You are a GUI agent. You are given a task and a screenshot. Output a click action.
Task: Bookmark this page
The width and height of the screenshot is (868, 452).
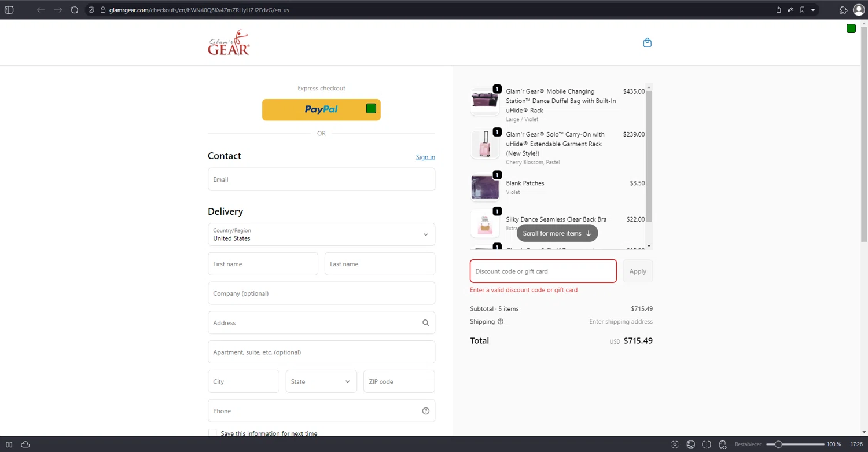[x=802, y=10]
